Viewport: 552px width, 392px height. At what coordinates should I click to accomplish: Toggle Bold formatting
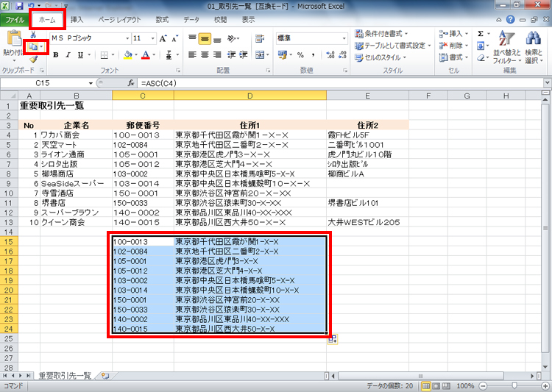coord(56,55)
